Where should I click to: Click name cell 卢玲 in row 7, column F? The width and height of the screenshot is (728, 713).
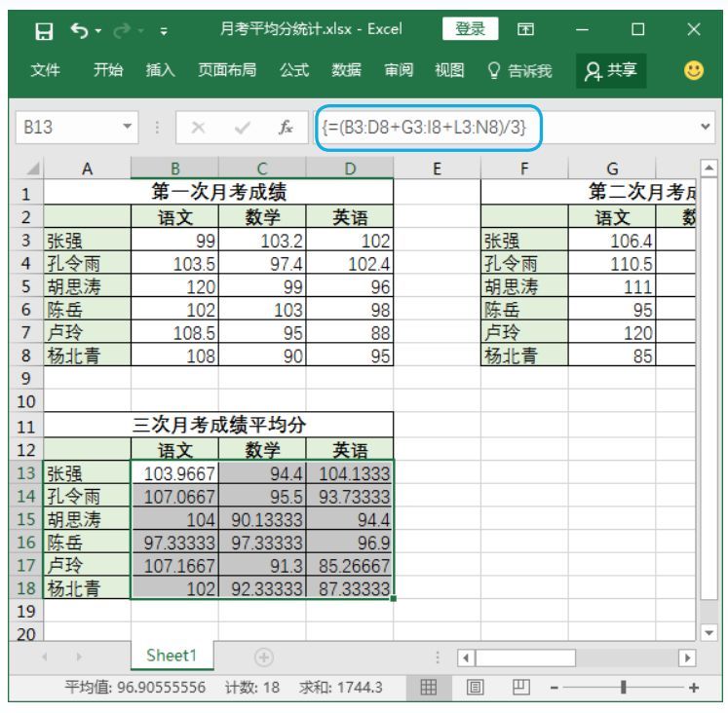click(524, 332)
